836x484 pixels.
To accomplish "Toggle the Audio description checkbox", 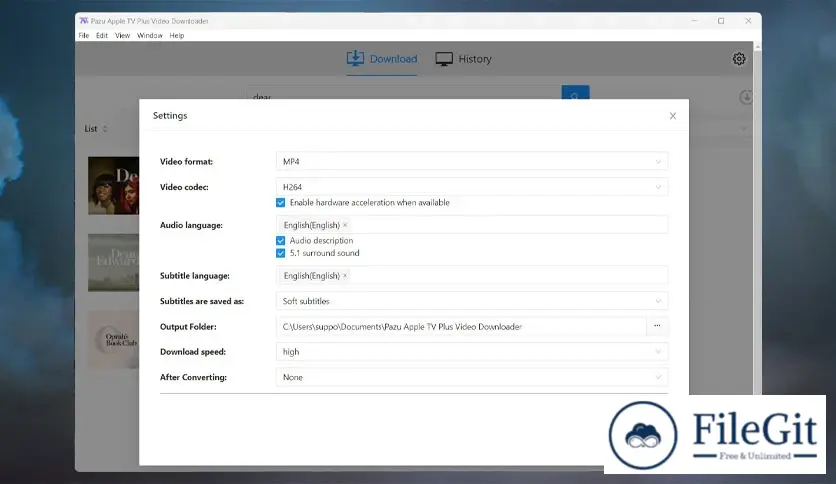I will (x=280, y=240).
